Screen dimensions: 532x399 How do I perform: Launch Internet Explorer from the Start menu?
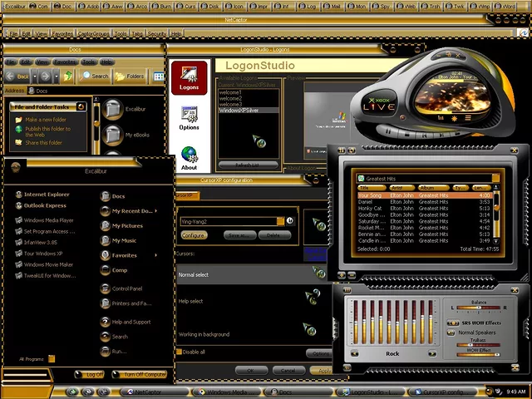(x=47, y=195)
